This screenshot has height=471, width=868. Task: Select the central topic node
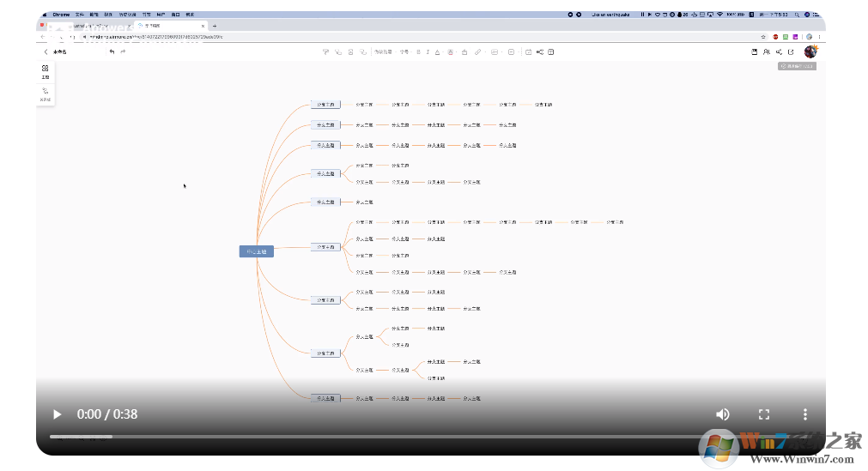[x=256, y=251]
